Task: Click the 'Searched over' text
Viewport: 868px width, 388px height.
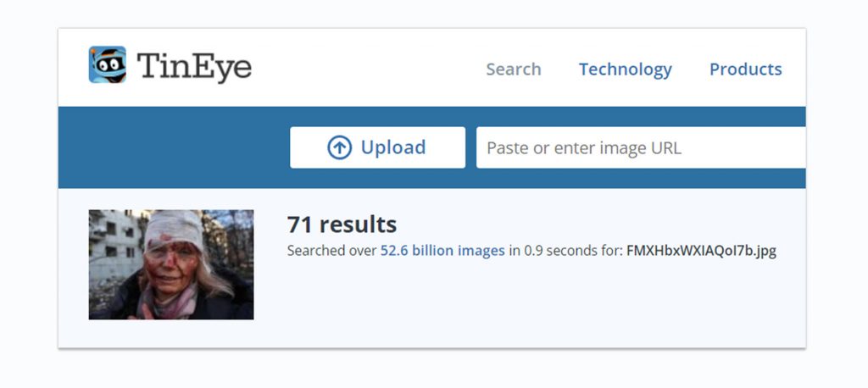Action: pyautogui.click(x=331, y=251)
